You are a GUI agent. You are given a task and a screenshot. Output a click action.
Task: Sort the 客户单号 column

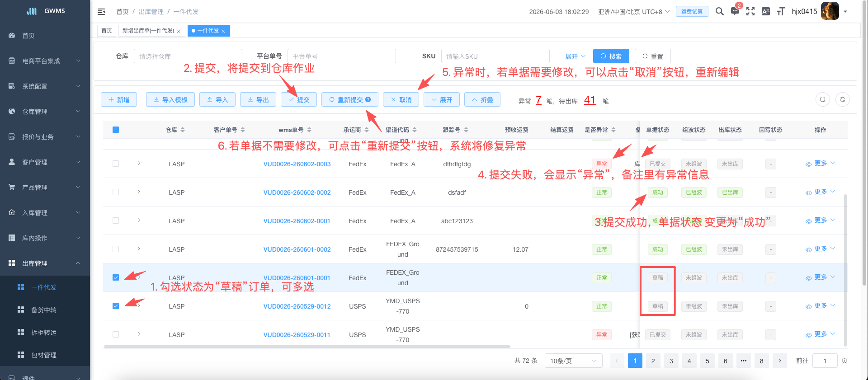pos(243,130)
